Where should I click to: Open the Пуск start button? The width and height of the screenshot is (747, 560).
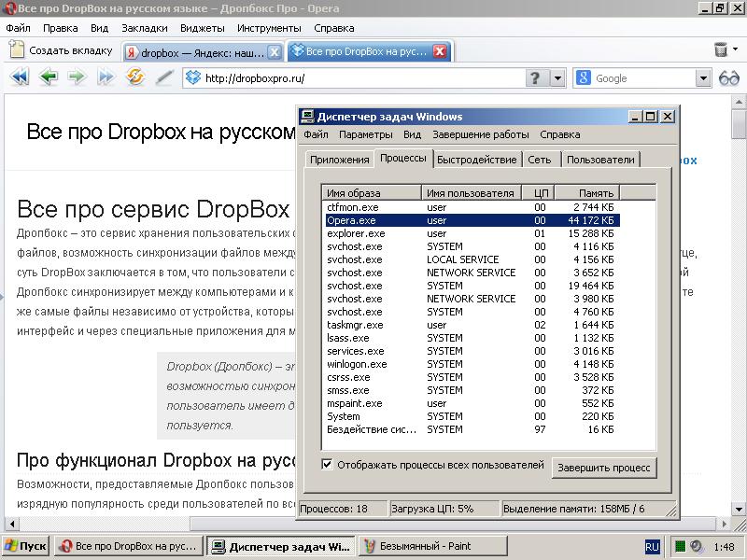[x=25, y=546]
